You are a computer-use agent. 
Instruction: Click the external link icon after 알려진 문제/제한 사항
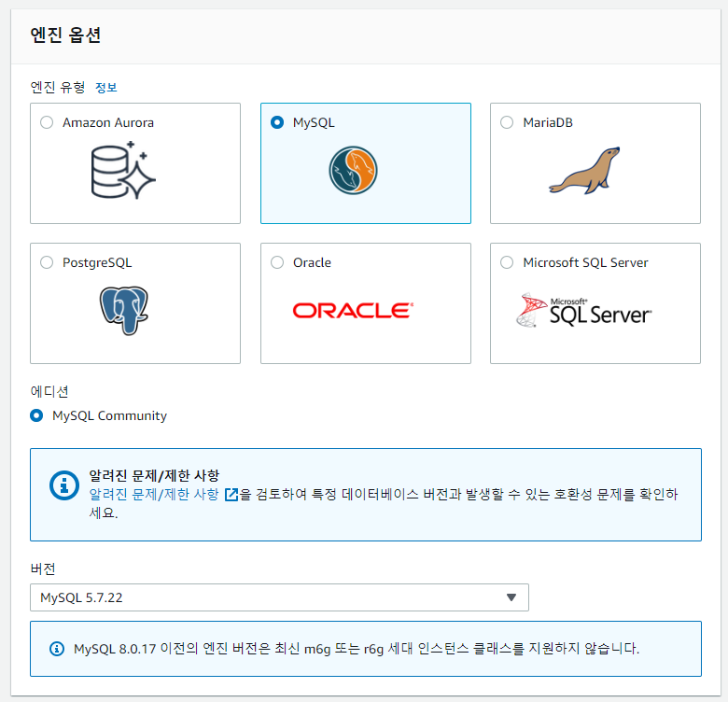(x=231, y=495)
